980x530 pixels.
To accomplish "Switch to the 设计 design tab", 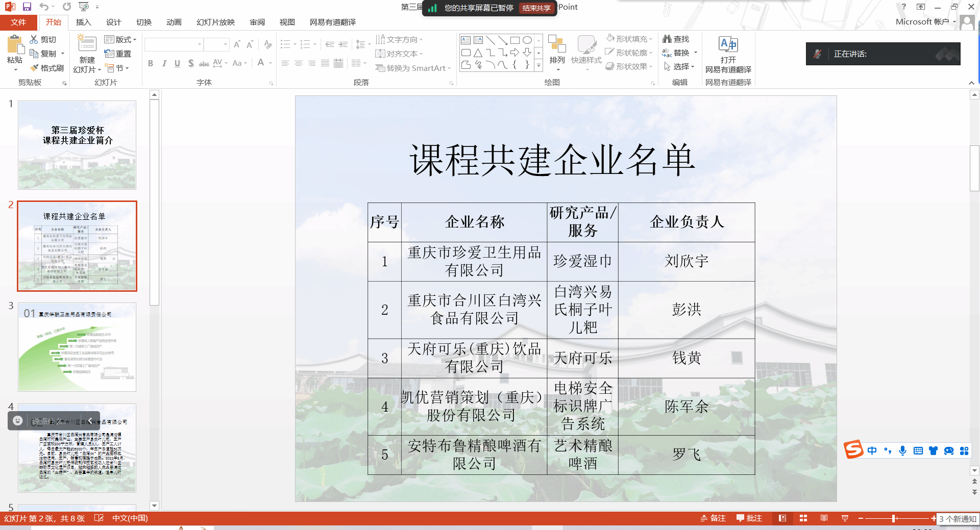I will [x=113, y=22].
